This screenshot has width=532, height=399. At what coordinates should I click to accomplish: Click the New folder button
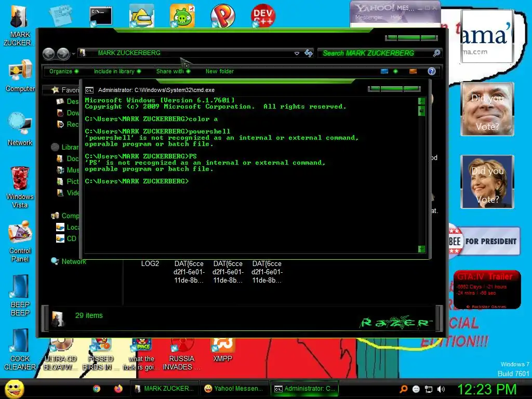[x=220, y=71]
